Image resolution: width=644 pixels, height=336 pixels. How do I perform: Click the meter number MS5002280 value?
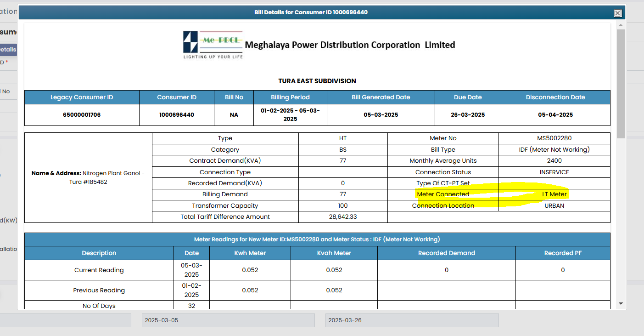click(x=554, y=138)
